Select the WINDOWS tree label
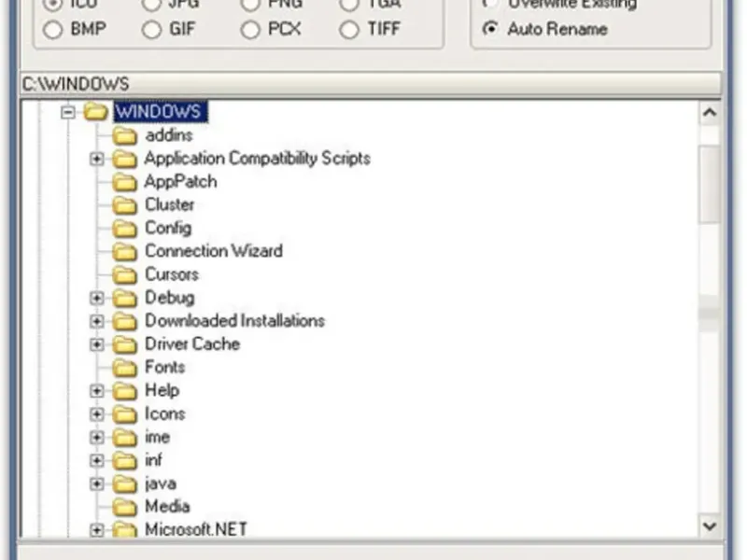 pos(161,112)
